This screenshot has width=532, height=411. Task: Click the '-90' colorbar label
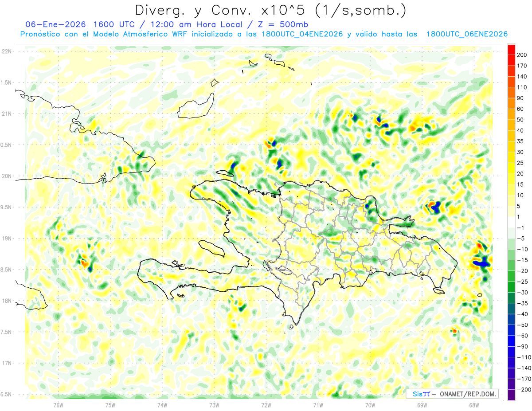click(523, 346)
